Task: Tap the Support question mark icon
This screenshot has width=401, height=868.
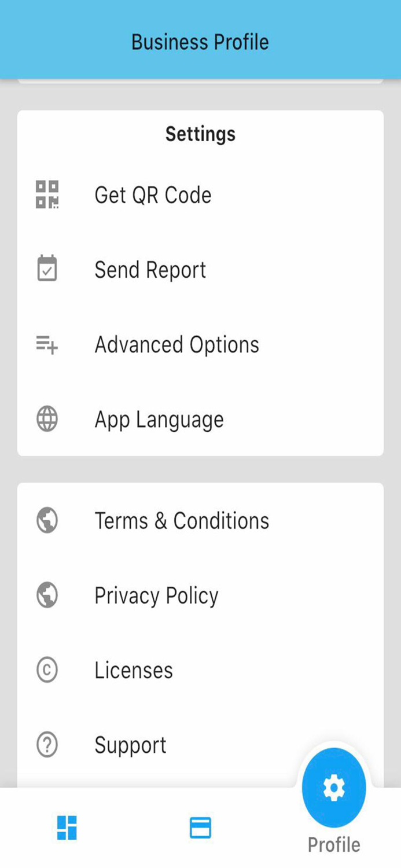Action: [x=47, y=745]
